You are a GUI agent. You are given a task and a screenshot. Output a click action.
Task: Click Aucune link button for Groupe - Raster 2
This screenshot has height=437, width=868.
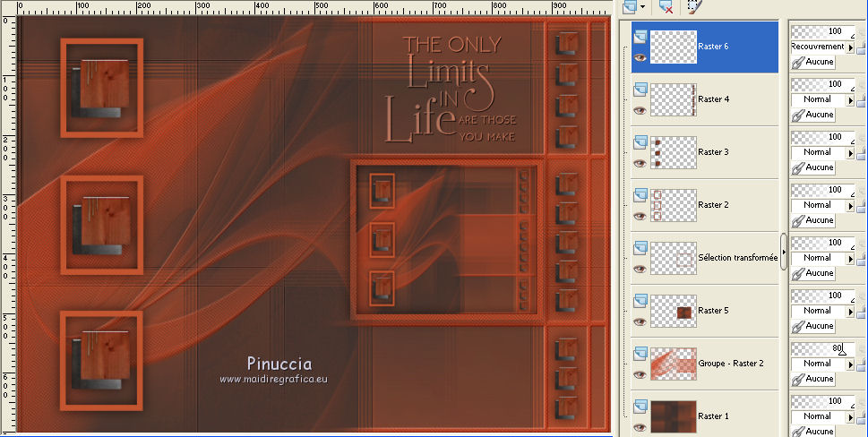click(x=812, y=379)
